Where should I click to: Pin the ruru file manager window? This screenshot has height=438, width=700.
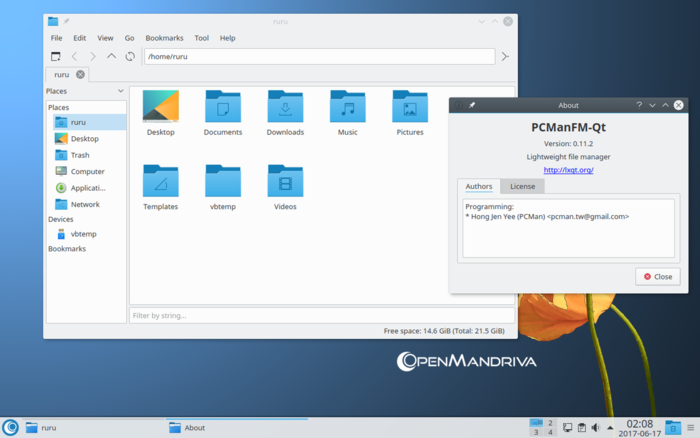[x=66, y=21]
